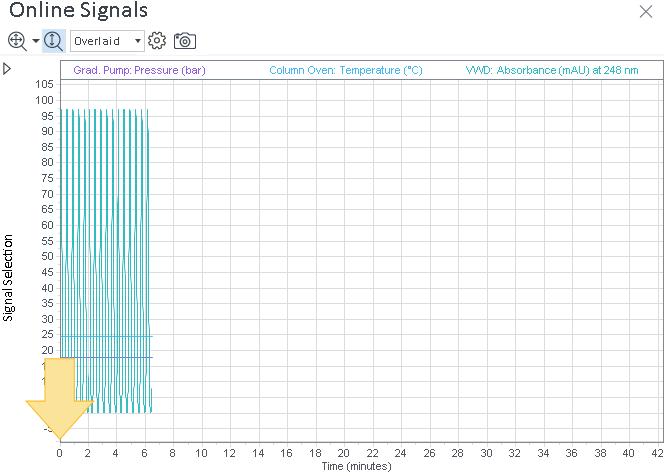Select Grad. Pump: Pressure (bar) signal label
664x472 pixels.
pos(139,70)
